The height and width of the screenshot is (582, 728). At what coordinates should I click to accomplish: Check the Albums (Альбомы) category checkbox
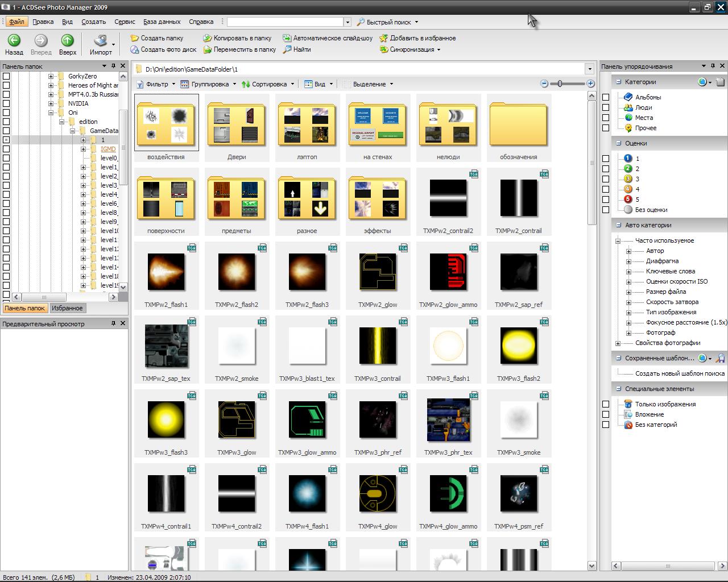[x=606, y=97]
